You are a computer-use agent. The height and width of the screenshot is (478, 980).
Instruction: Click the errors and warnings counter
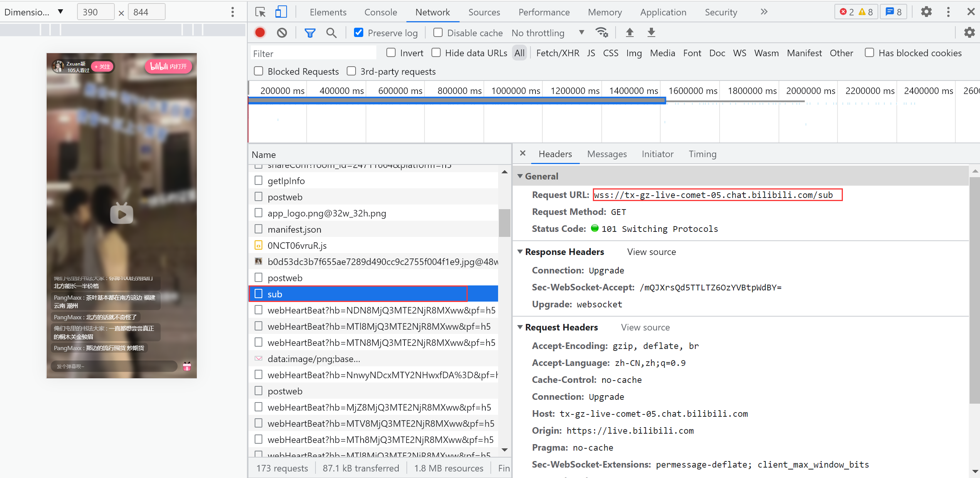pos(856,12)
